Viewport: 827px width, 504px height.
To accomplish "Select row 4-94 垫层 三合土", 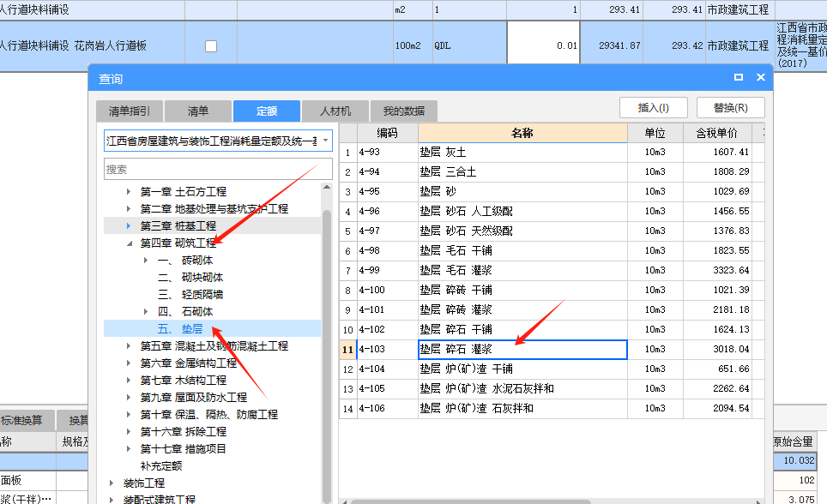I will click(551, 172).
